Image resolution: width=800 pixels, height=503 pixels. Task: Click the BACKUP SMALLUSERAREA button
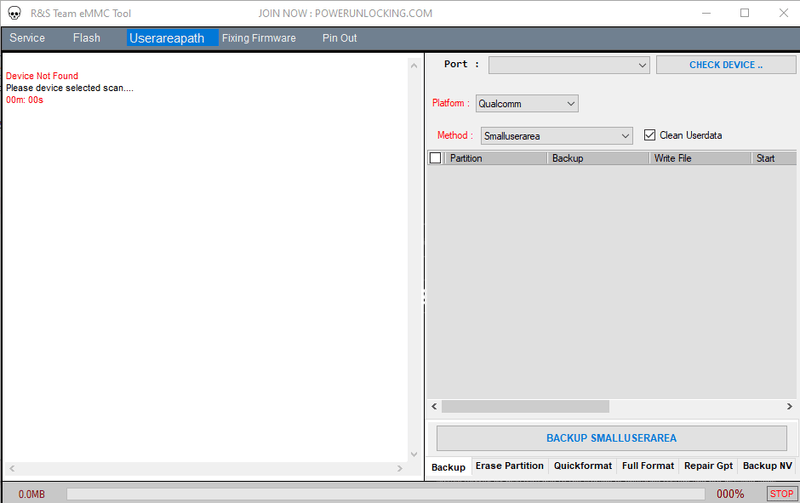click(611, 438)
